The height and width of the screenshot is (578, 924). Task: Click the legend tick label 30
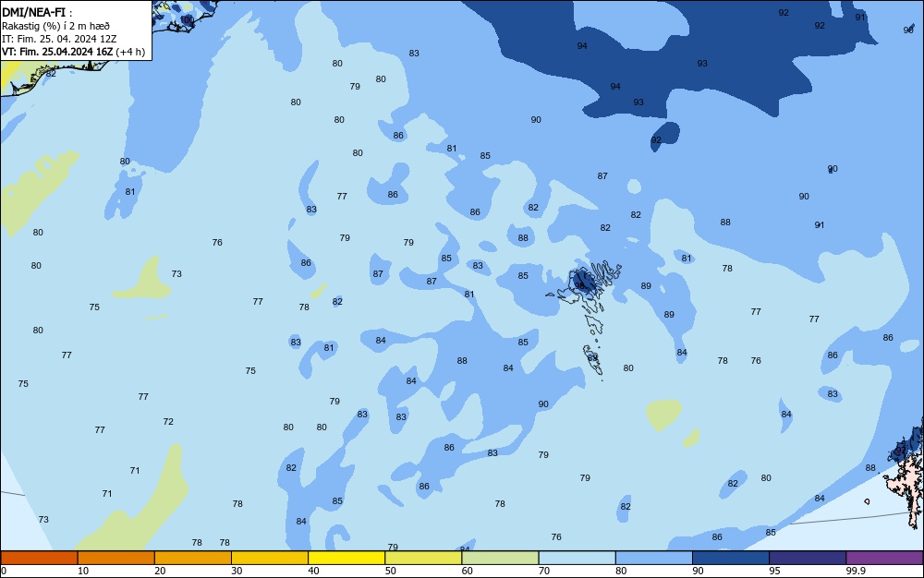(237, 571)
